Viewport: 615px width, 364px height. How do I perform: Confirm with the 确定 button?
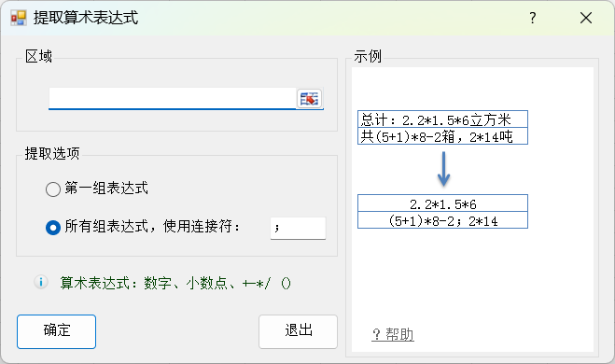(x=57, y=331)
